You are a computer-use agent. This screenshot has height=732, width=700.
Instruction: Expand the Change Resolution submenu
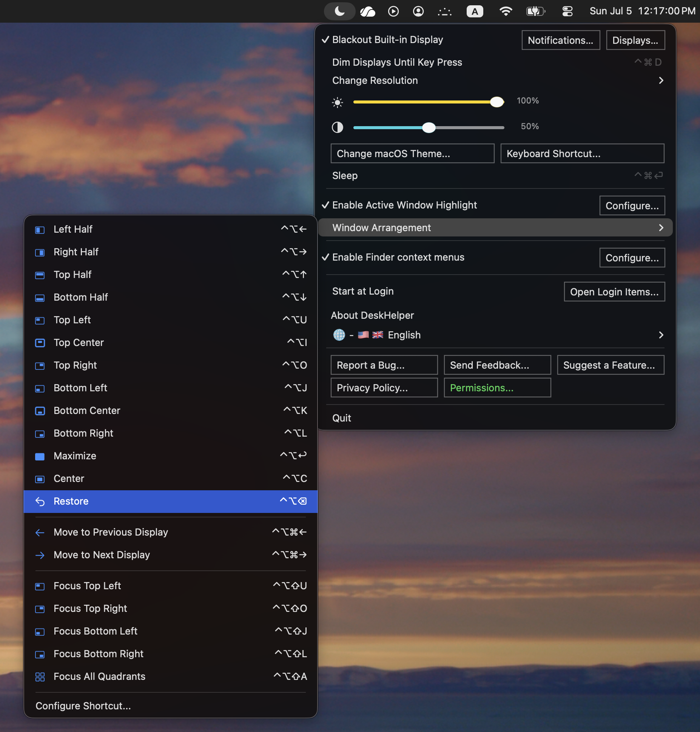[495, 80]
